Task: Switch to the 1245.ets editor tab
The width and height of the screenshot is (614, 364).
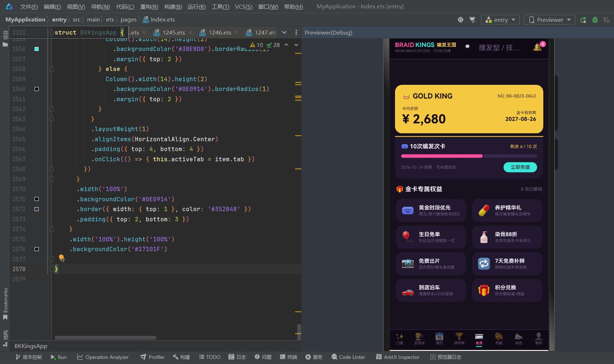Action: [169, 32]
